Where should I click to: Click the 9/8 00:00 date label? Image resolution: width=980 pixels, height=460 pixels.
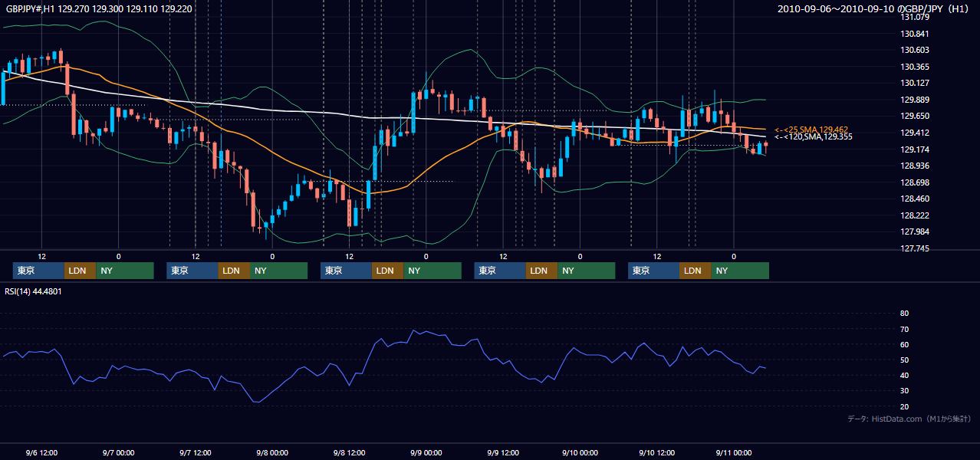tap(271, 452)
